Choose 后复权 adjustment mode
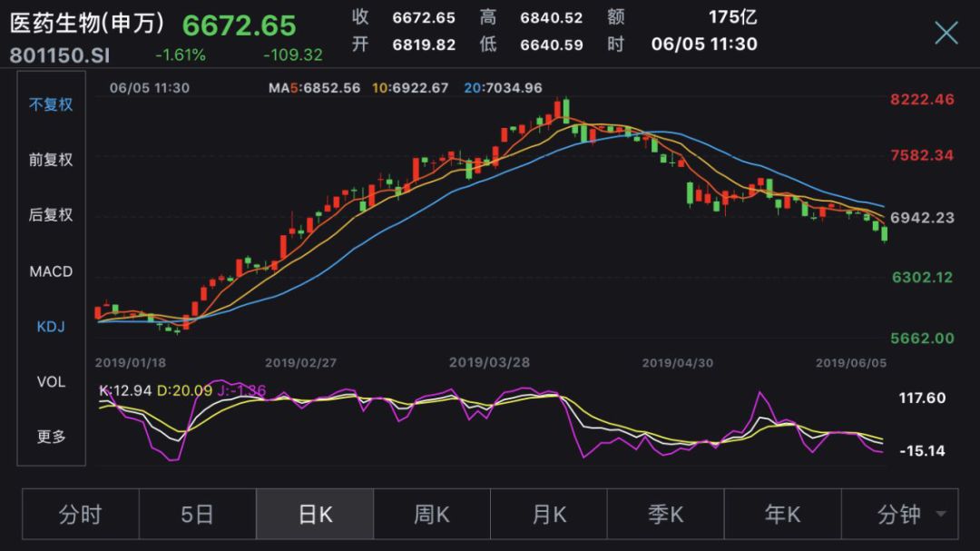Image resolution: width=980 pixels, height=551 pixels. (51, 215)
